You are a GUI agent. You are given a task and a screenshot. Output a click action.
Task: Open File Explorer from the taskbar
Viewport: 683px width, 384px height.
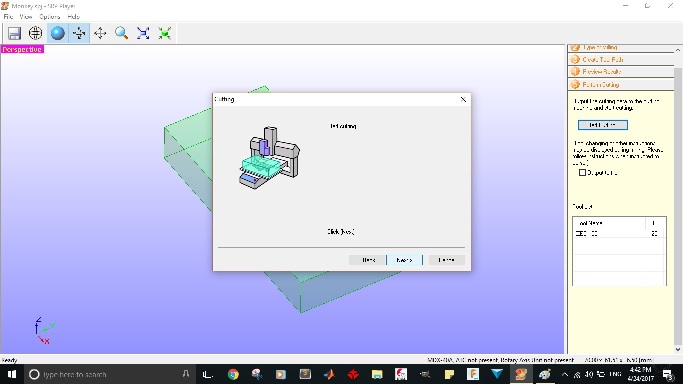(377, 374)
